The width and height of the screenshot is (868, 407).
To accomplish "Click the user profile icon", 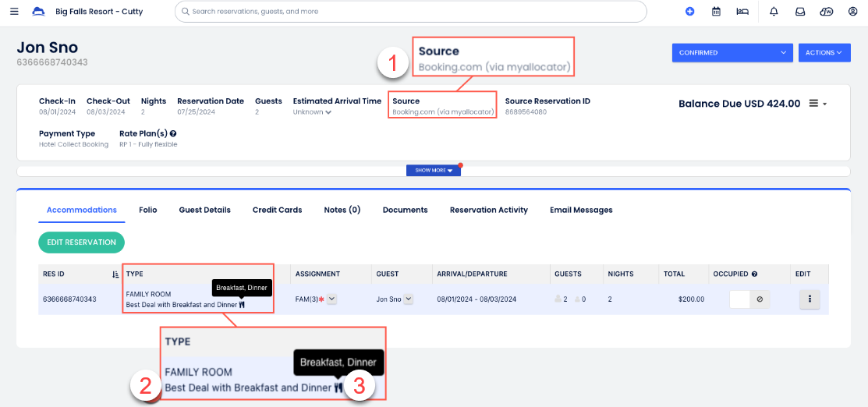I will coord(852,12).
